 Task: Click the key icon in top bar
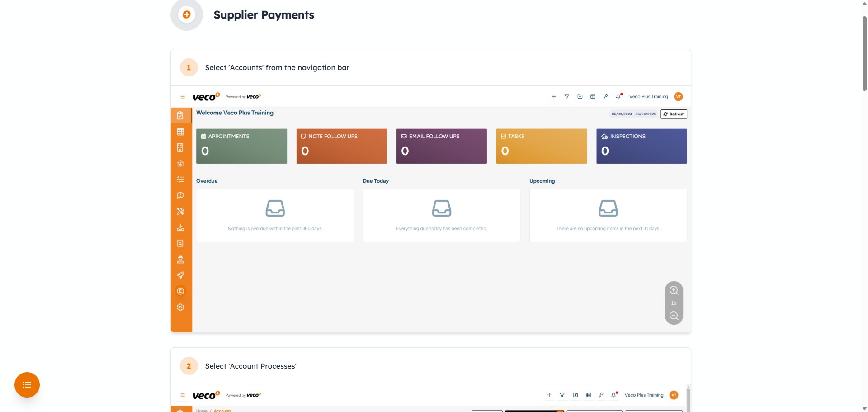(606, 96)
